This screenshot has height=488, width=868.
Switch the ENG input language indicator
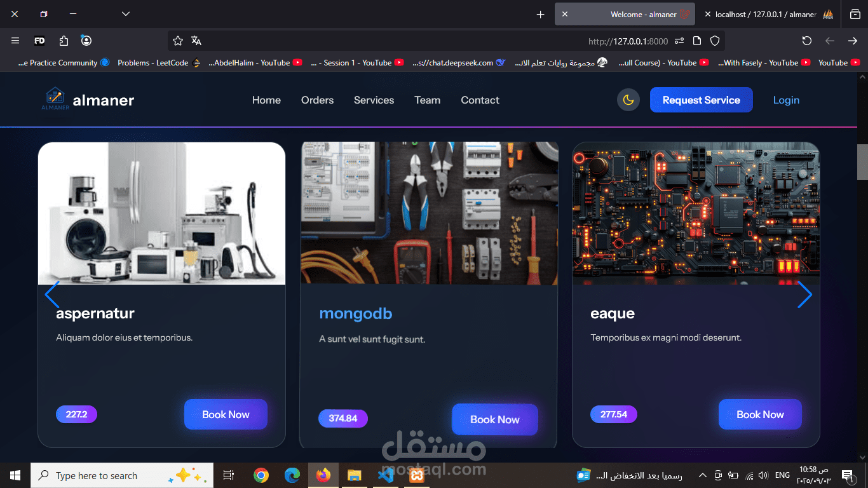[783, 475]
